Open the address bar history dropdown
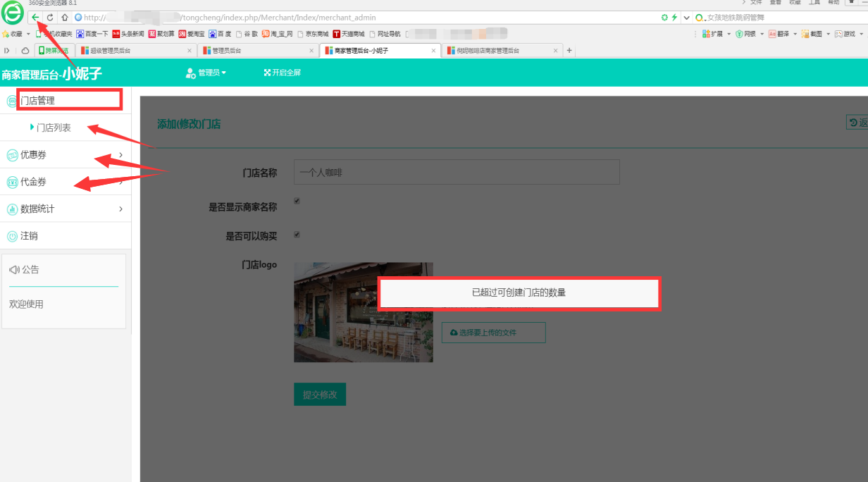The width and height of the screenshot is (868, 482). (x=686, y=17)
